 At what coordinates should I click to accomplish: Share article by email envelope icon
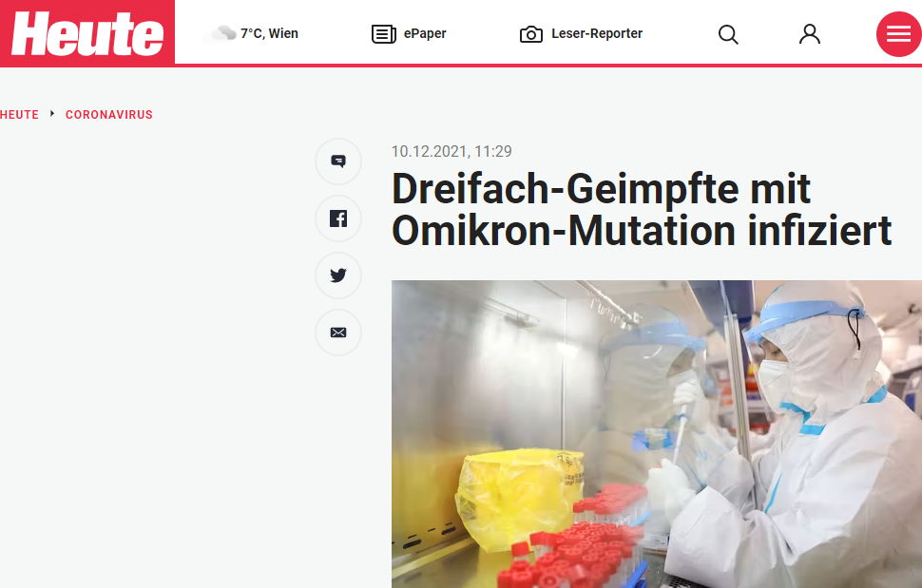pyautogui.click(x=338, y=332)
